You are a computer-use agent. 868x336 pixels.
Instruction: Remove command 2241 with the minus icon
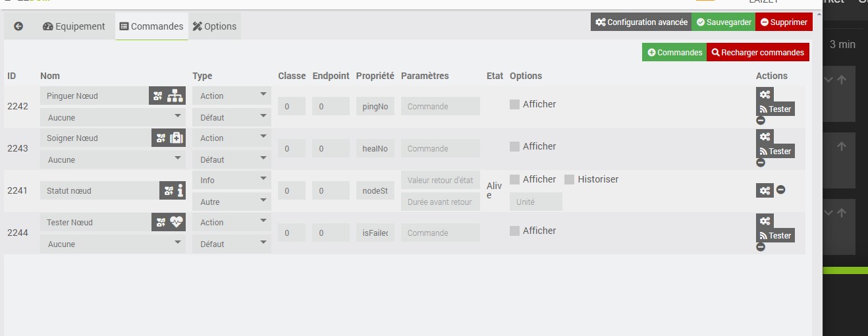[x=780, y=190]
